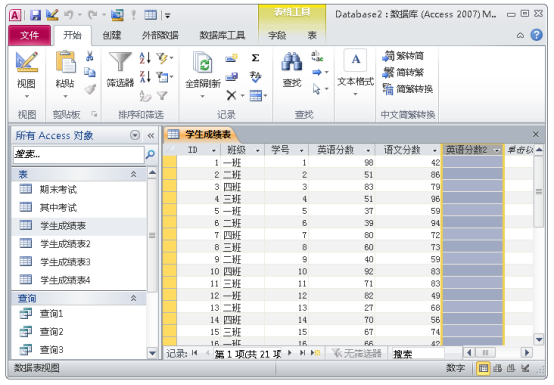Switch to the 外部数据 ribbon tab
The height and width of the screenshot is (385, 554).
coord(160,35)
